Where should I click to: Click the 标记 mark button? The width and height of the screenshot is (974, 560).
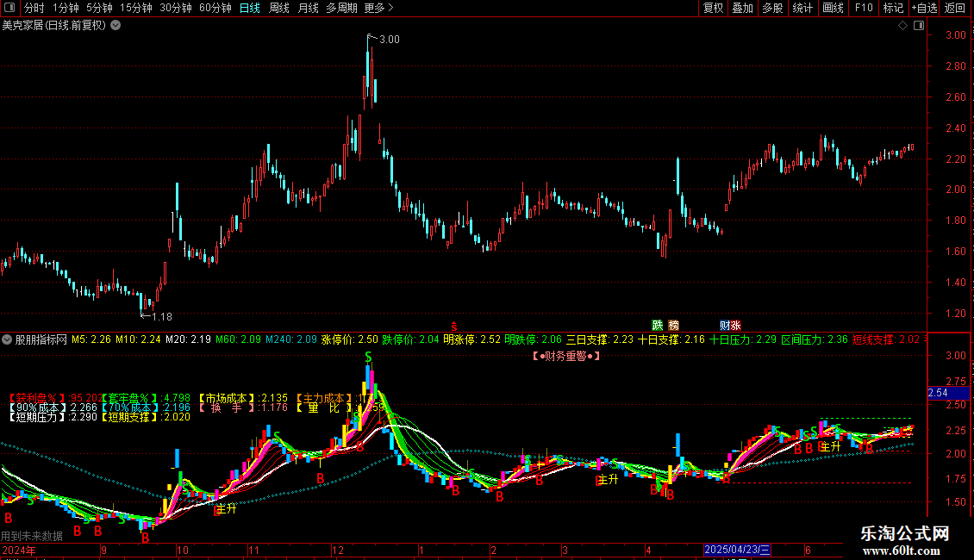(x=893, y=8)
